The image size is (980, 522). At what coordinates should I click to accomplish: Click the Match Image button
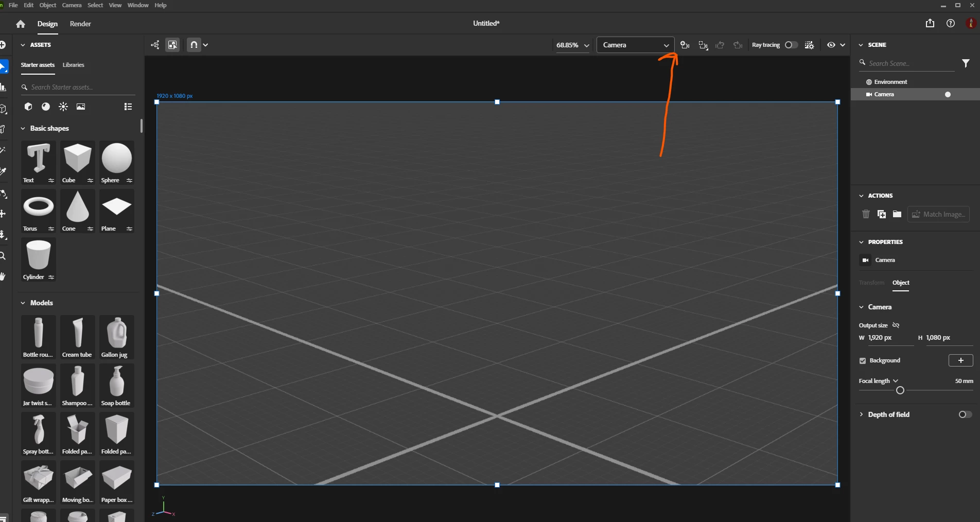pos(939,214)
